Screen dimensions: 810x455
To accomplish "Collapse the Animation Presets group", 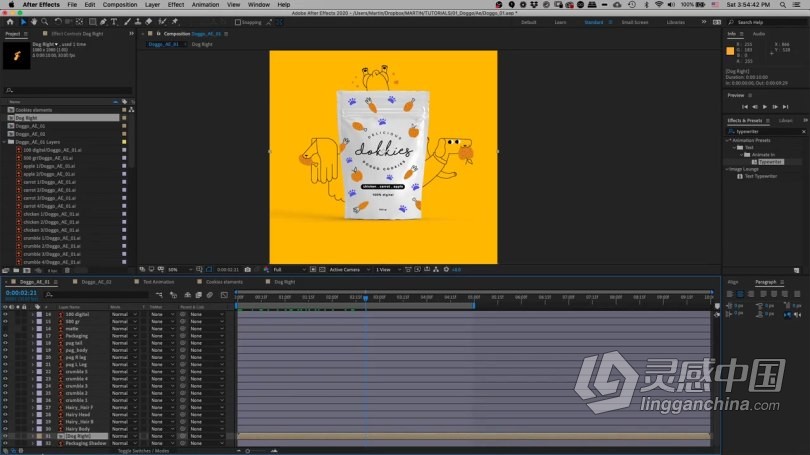I will click(x=728, y=140).
